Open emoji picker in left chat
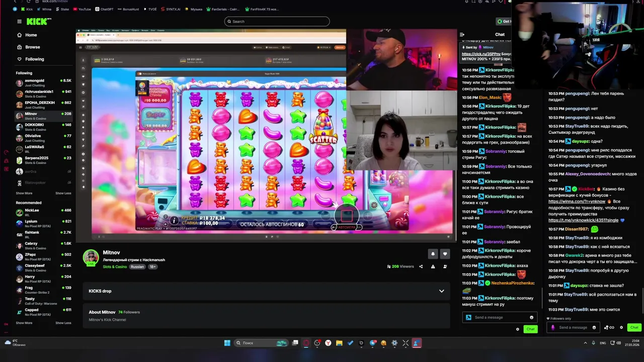Viewport: 644px width, 362px height. coord(531,317)
